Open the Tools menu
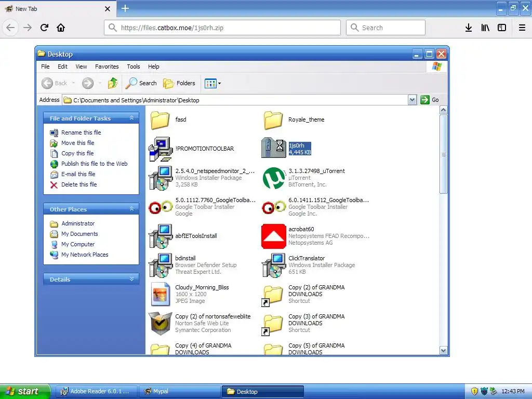Image resolution: width=532 pixels, height=399 pixels. coord(134,66)
